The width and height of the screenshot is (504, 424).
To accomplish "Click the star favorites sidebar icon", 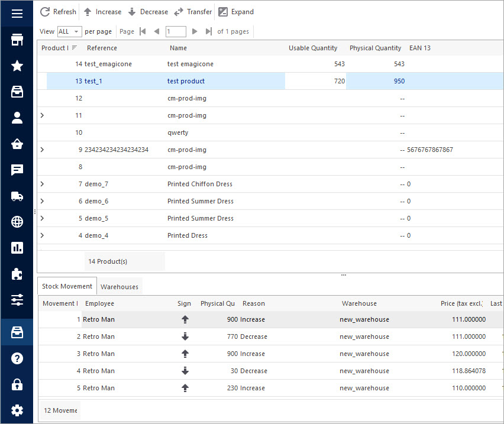I will [17, 66].
